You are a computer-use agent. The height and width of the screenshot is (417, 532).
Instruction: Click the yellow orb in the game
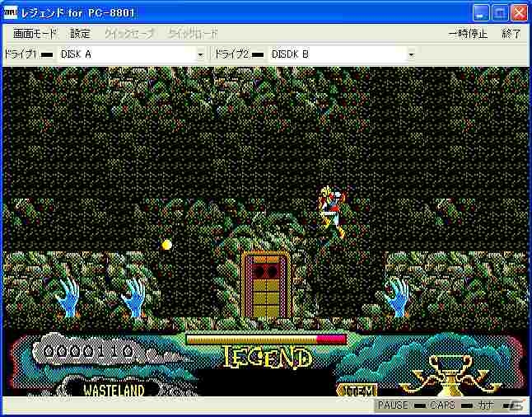166,245
